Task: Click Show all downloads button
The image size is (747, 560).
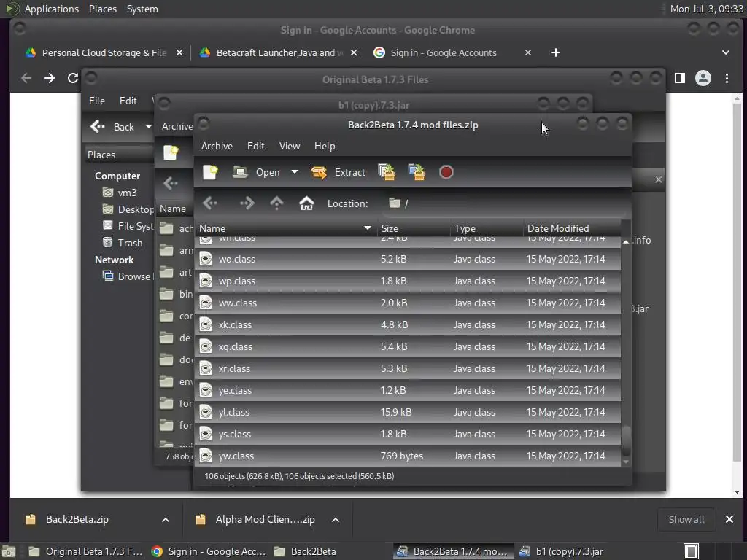Action: pos(686,519)
